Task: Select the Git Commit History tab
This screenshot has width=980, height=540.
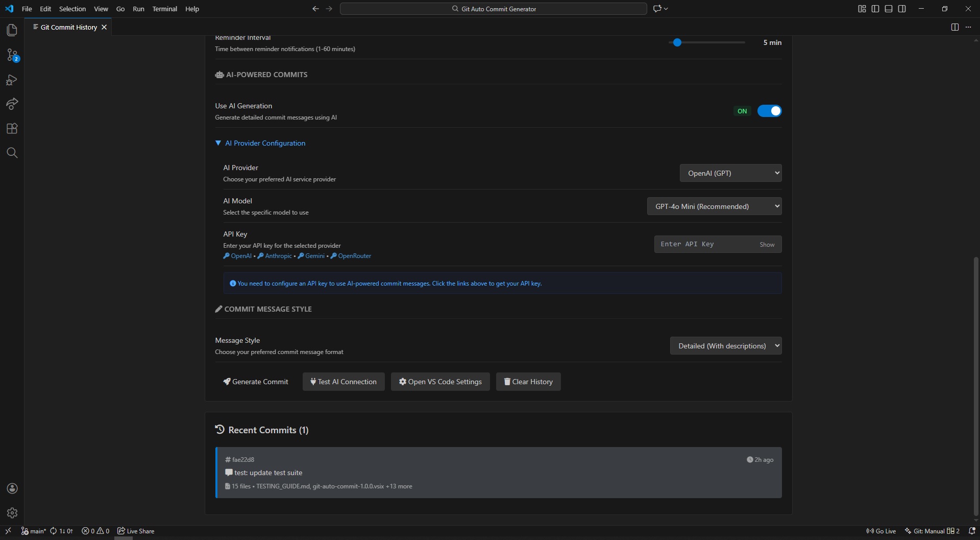Action: pyautogui.click(x=68, y=27)
